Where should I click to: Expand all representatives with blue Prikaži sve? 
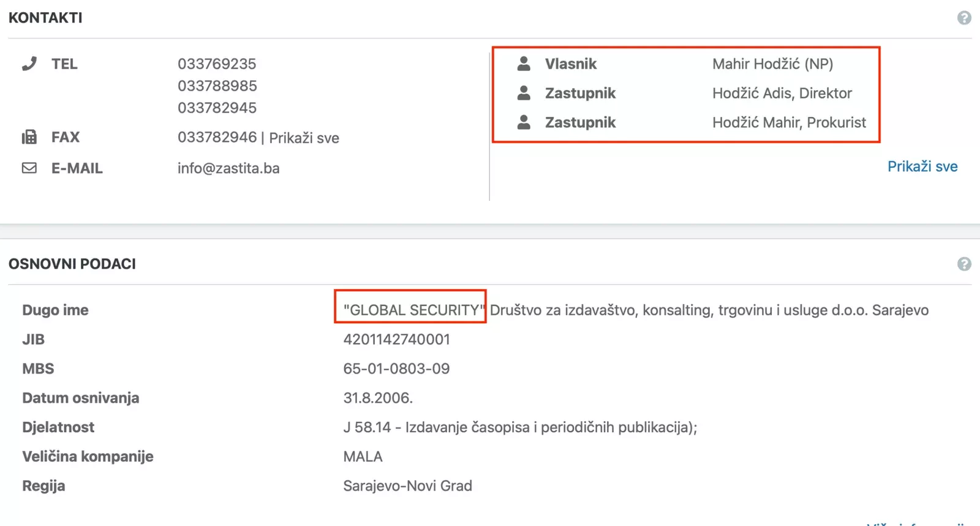[922, 167]
